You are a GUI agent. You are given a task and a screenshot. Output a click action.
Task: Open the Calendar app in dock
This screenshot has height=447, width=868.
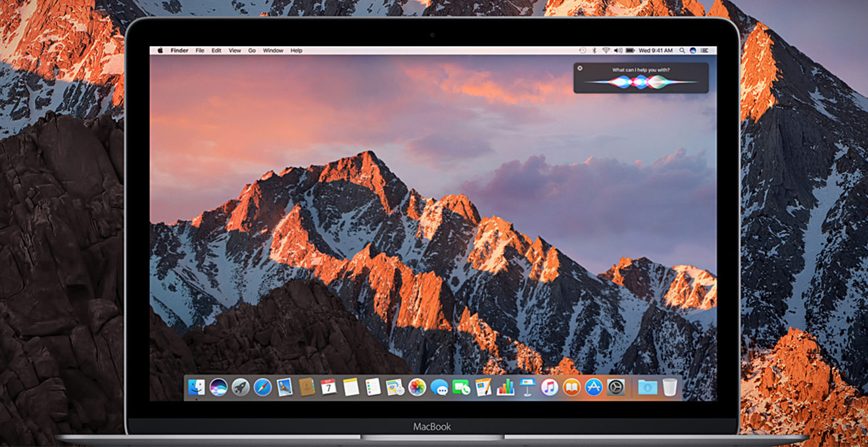pos(329,387)
